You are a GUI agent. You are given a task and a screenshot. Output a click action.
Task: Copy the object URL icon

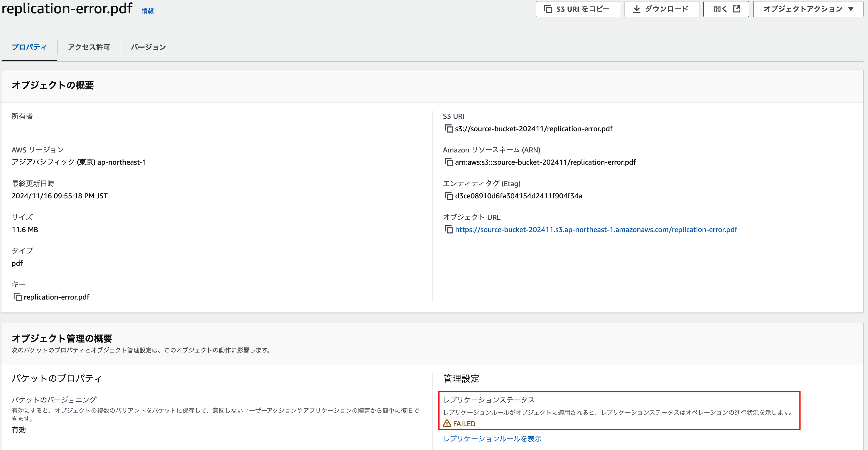[449, 230]
